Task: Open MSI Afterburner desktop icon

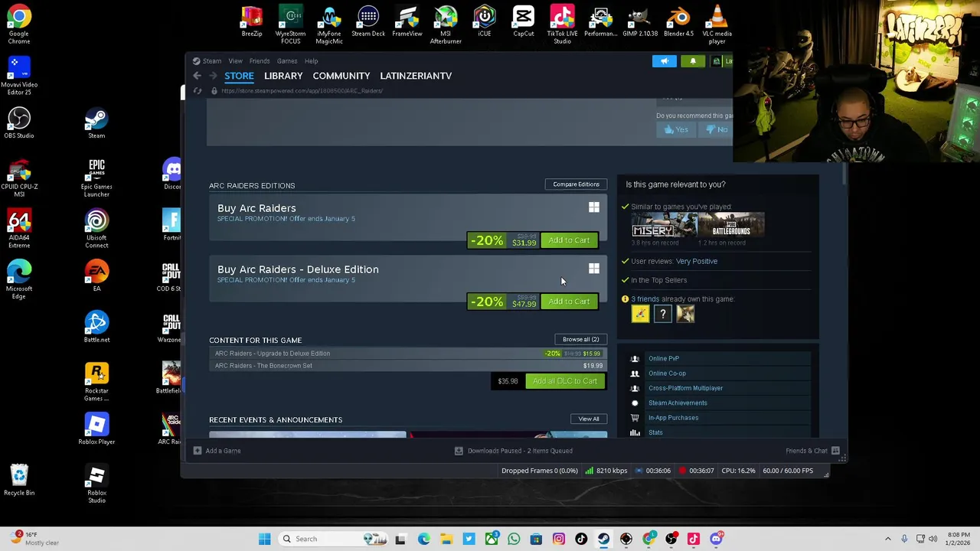Action: (x=446, y=24)
